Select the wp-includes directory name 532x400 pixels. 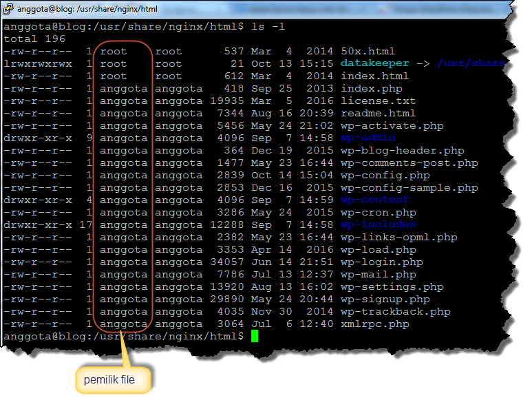point(378,224)
